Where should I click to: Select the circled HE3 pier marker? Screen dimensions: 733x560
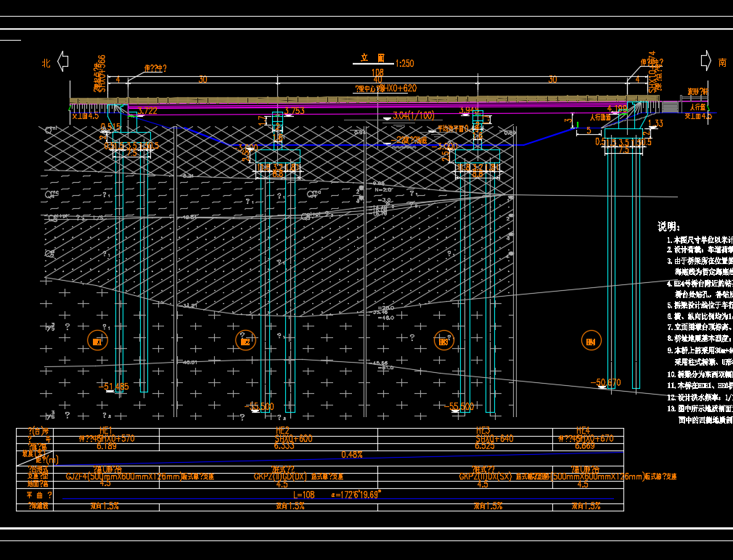443,340
